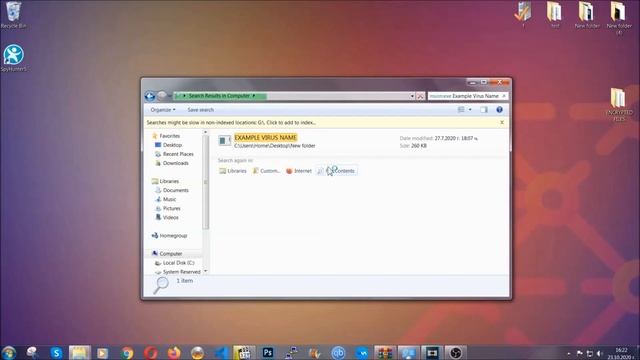640x360 pixels.
Task: Click Save search
Action: click(x=200, y=110)
